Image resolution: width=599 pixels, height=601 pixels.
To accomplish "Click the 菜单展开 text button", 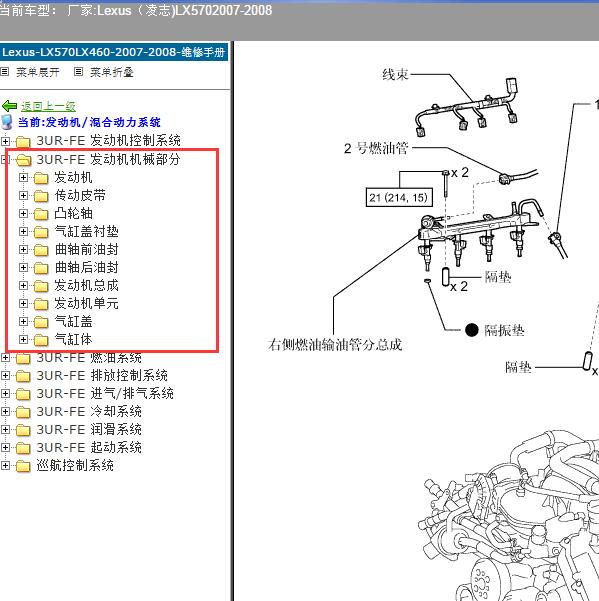I will pos(38,72).
